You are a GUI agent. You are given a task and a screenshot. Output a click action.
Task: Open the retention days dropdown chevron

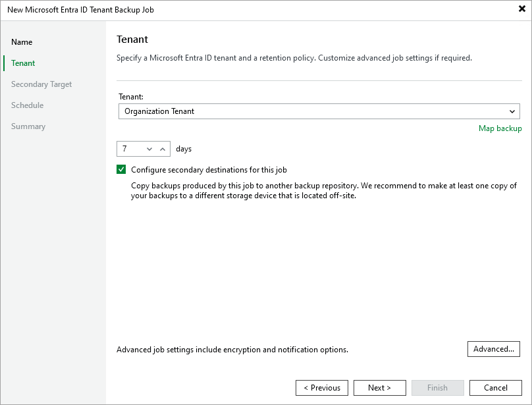coord(150,148)
